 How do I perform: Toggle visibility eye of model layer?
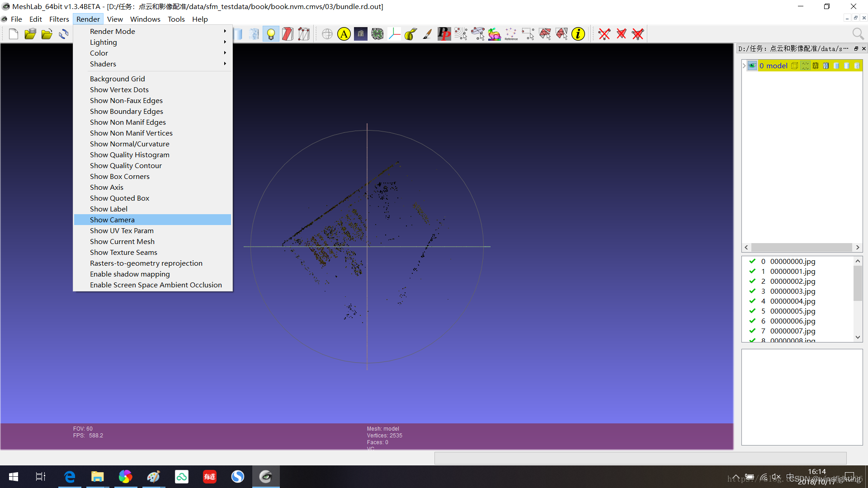coord(752,66)
